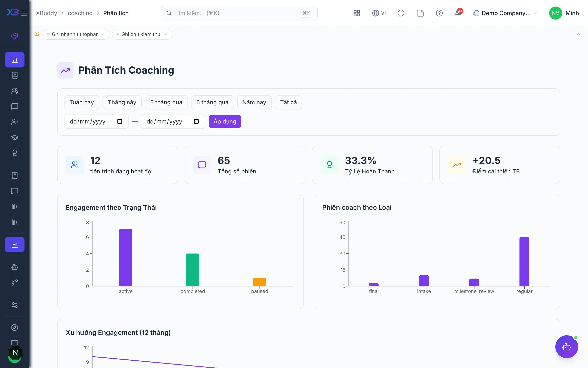Select the 3 tháng qua range filter

click(x=166, y=102)
